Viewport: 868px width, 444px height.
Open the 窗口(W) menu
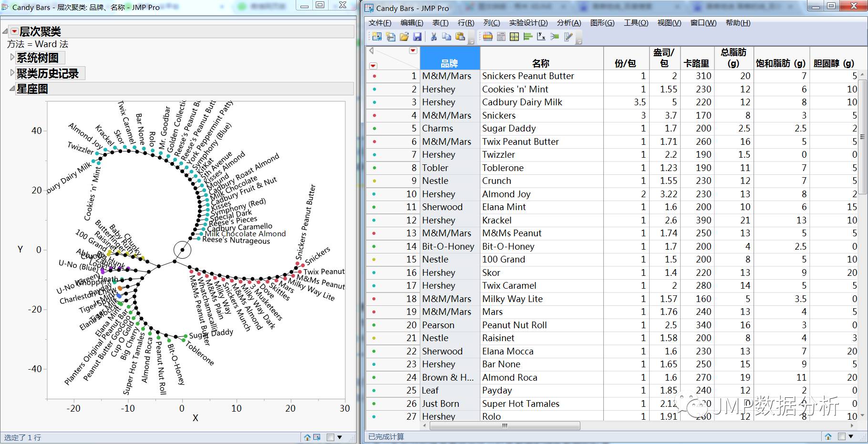point(703,23)
